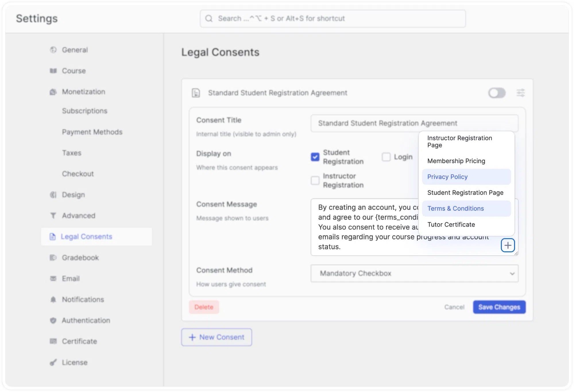Click the textarea resize handle corner
574x392 pixels.
tap(516, 253)
